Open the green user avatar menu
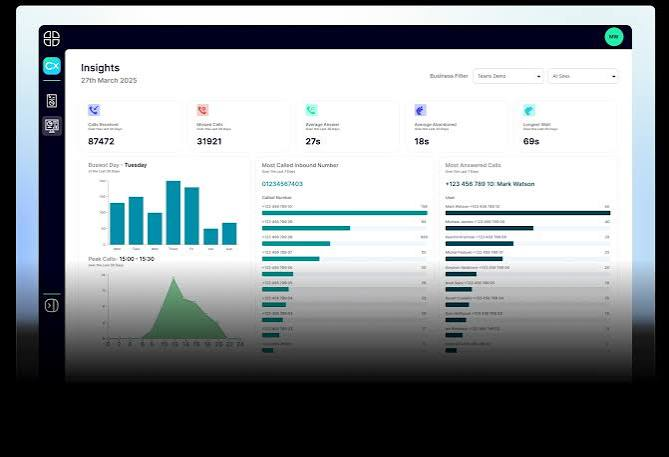This screenshot has height=457, width=669. [x=614, y=37]
